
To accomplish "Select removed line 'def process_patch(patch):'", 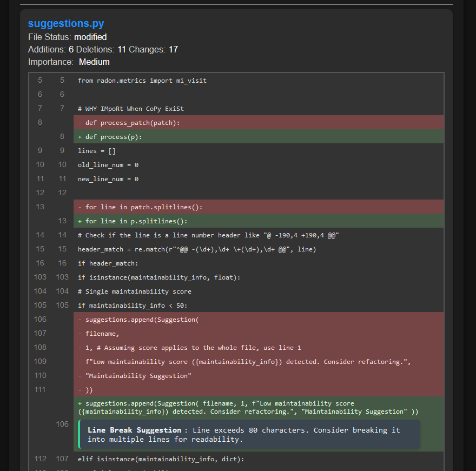I will tap(133, 123).
